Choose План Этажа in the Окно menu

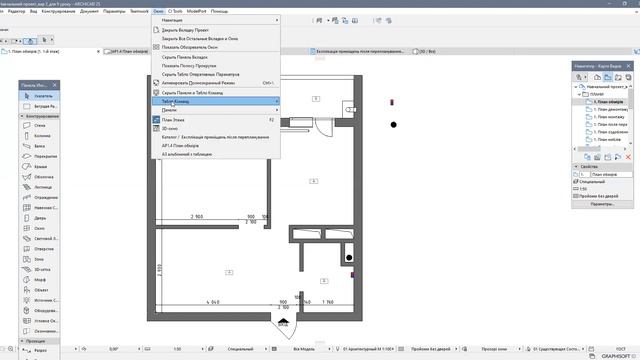click(216, 120)
